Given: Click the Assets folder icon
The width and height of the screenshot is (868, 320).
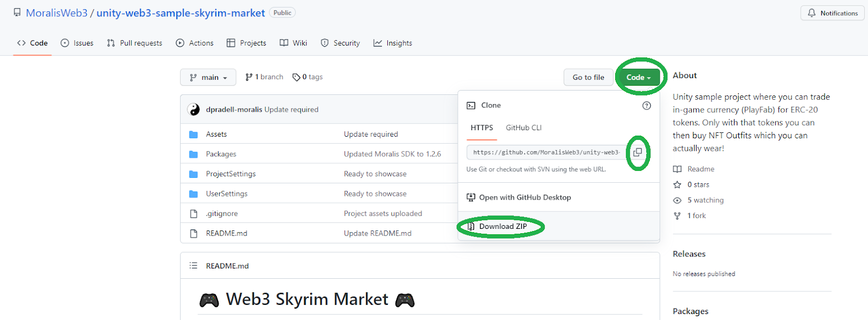Looking at the screenshot, I should point(193,135).
